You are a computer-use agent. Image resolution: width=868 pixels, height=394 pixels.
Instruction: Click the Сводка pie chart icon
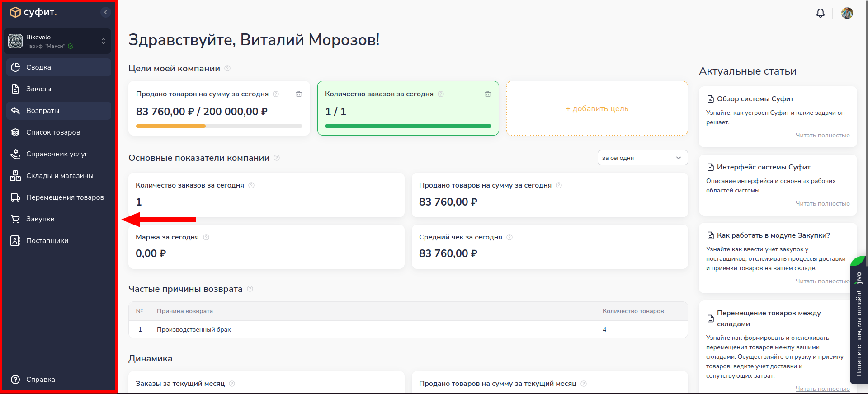click(15, 67)
